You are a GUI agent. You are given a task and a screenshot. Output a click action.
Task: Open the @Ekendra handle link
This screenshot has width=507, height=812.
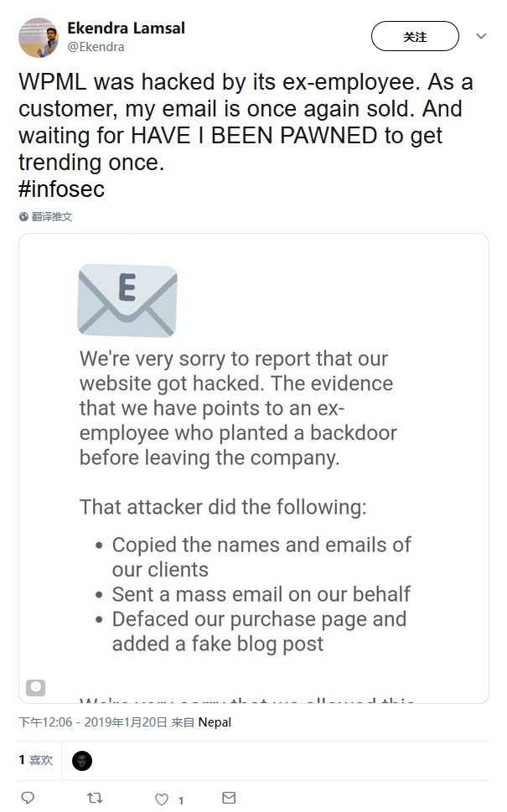(96, 47)
